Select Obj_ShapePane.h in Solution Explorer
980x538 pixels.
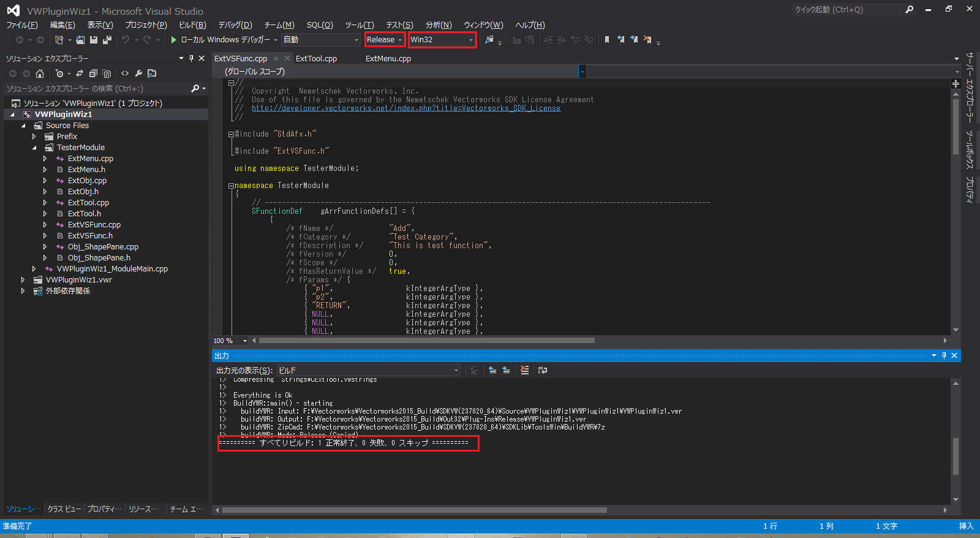tap(99, 258)
